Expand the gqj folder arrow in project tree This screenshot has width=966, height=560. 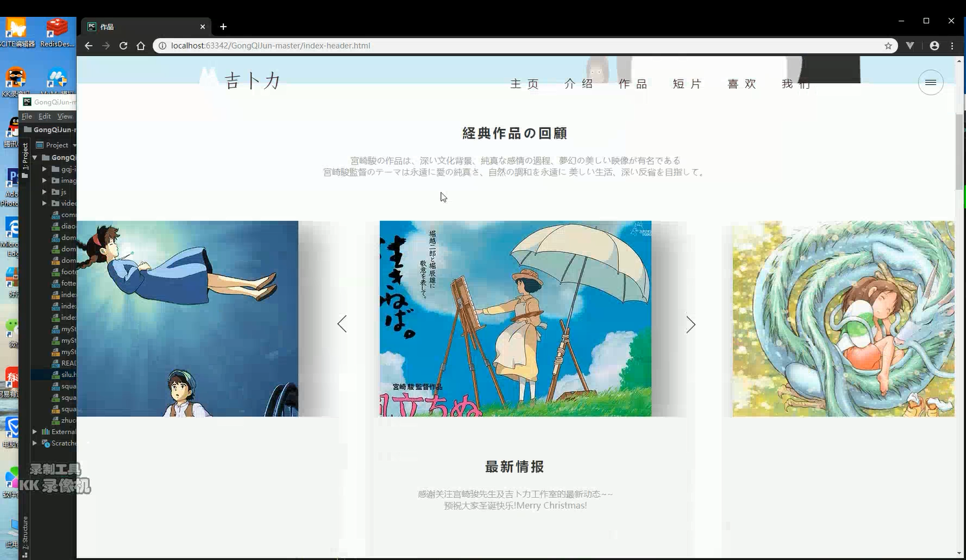[45, 169]
